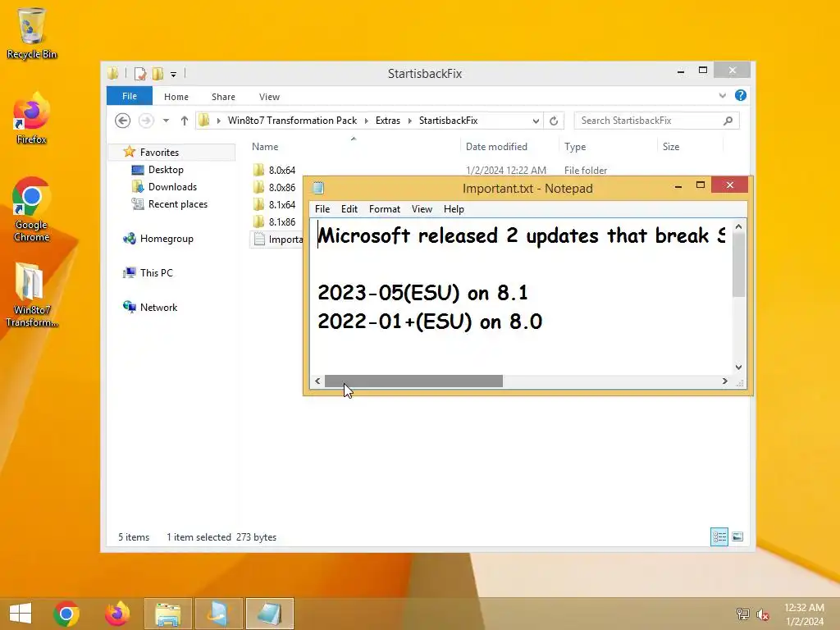Switch to Notepad taskbar button
The height and width of the screenshot is (630, 840).
click(x=269, y=614)
